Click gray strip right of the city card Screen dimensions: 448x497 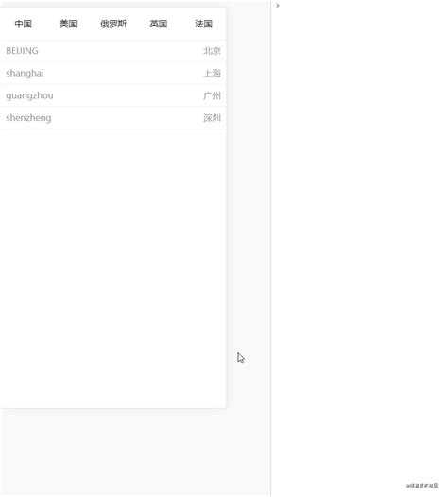coord(249,206)
